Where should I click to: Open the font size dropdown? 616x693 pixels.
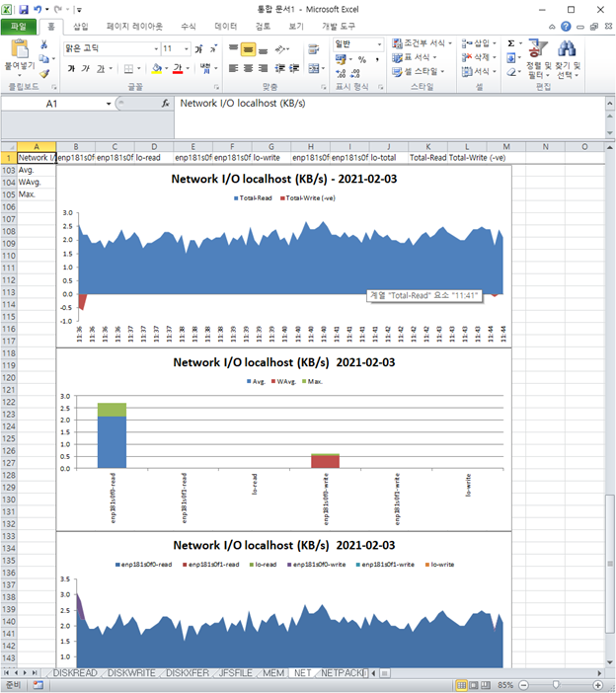tap(187, 48)
